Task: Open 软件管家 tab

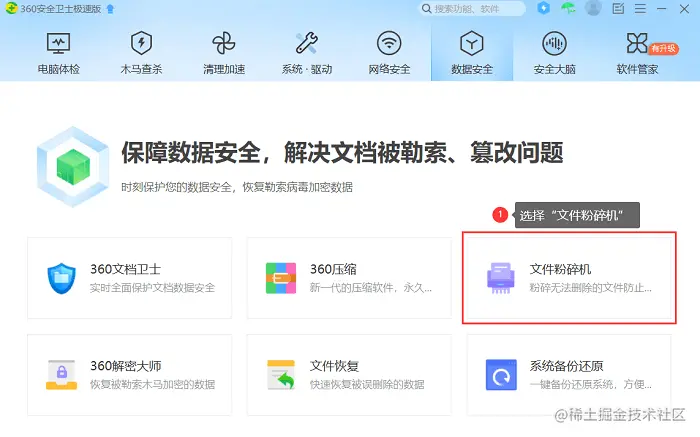Action: pos(637,53)
